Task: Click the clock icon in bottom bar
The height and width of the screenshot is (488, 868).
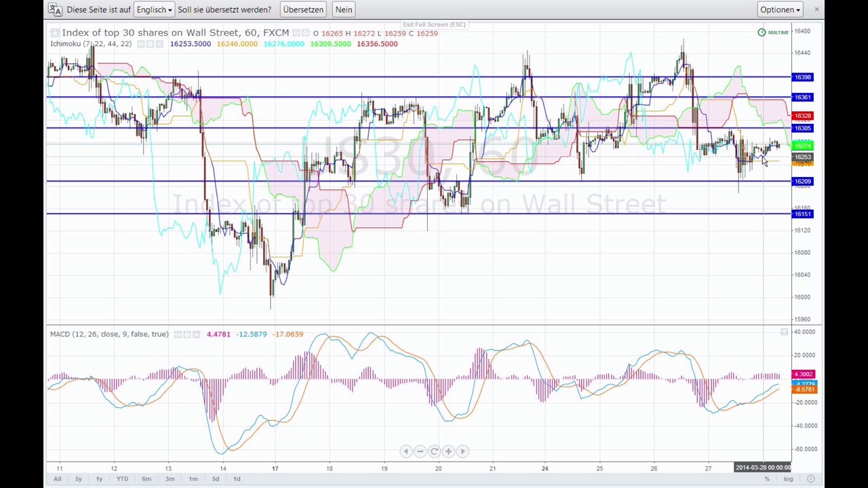Action: (810, 479)
